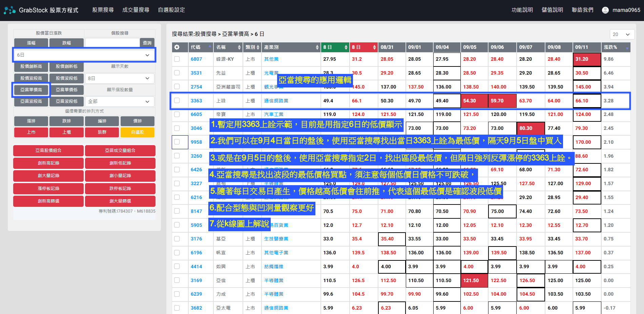The image size is (644, 314).
Task: Click 股價創新高 button
Action: 31,66
